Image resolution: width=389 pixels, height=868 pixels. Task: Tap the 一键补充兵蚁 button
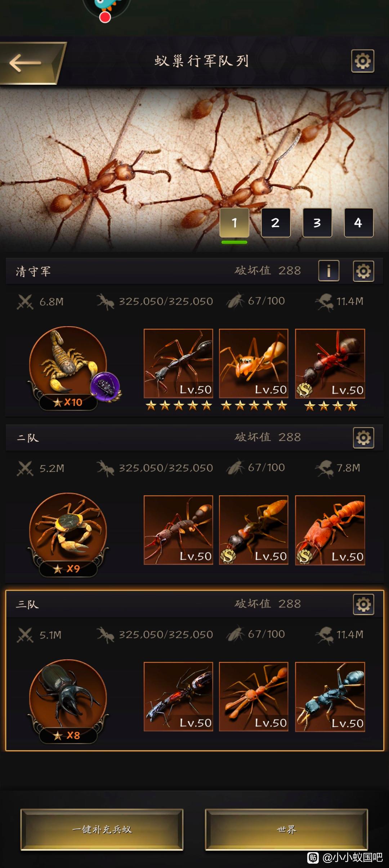tap(102, 829)
